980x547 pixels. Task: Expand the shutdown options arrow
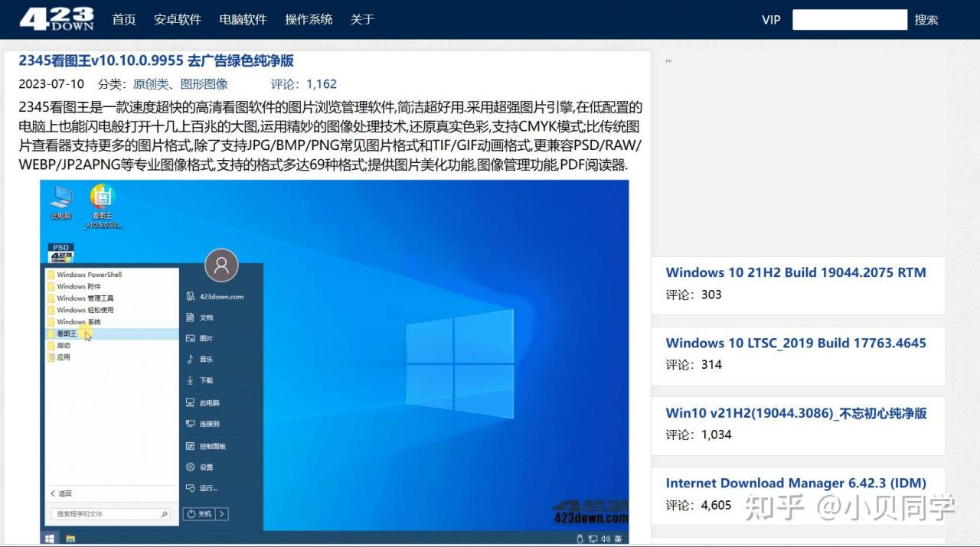(221, 514)
